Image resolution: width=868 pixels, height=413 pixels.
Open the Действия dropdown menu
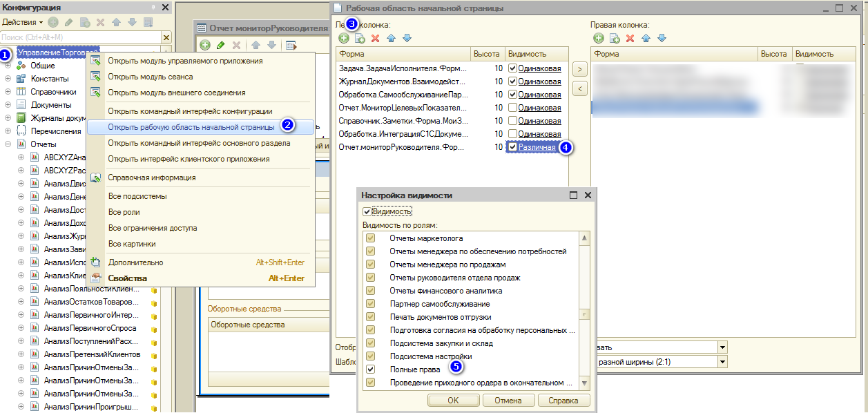pos(22,22)
